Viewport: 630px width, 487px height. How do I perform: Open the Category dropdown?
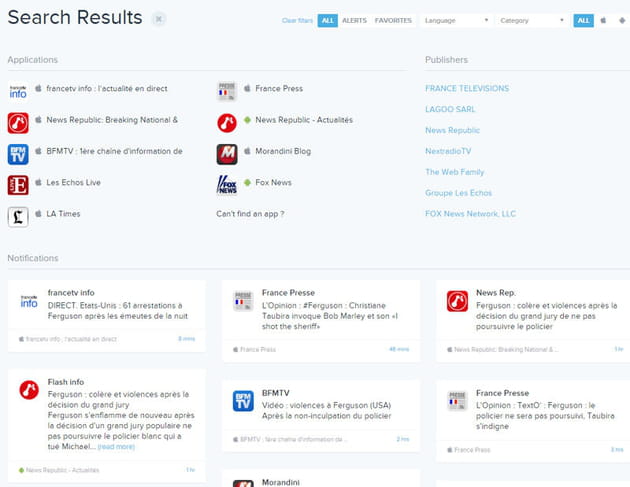point(532,20)
